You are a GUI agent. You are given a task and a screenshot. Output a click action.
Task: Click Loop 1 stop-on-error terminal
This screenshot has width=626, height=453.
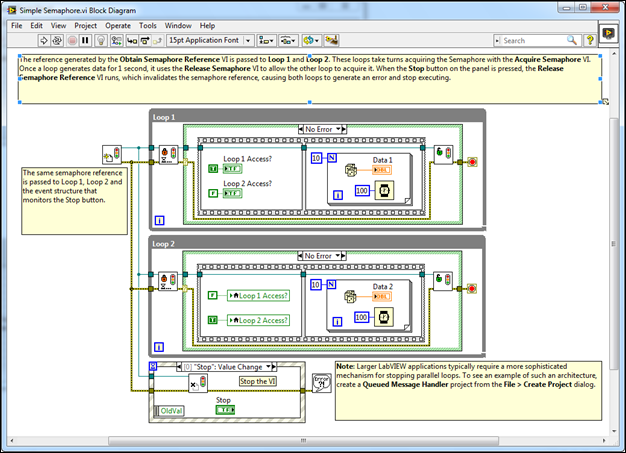coord(471,161)
